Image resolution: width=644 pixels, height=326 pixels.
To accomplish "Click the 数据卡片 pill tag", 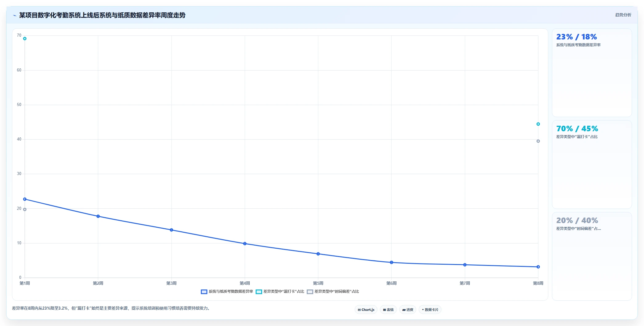I will [430, 310].
